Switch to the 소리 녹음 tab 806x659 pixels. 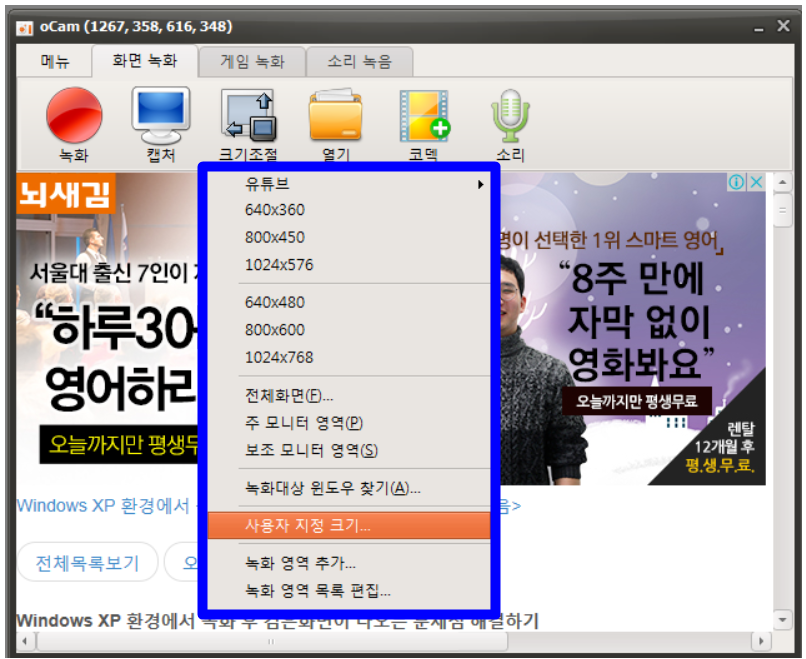(x=360, y=62)
